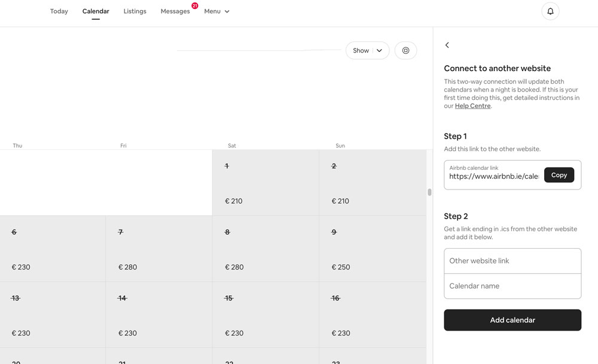The image size is (598, 364).
Task: Select the Calendar menu item
Action: pos(96,11)
